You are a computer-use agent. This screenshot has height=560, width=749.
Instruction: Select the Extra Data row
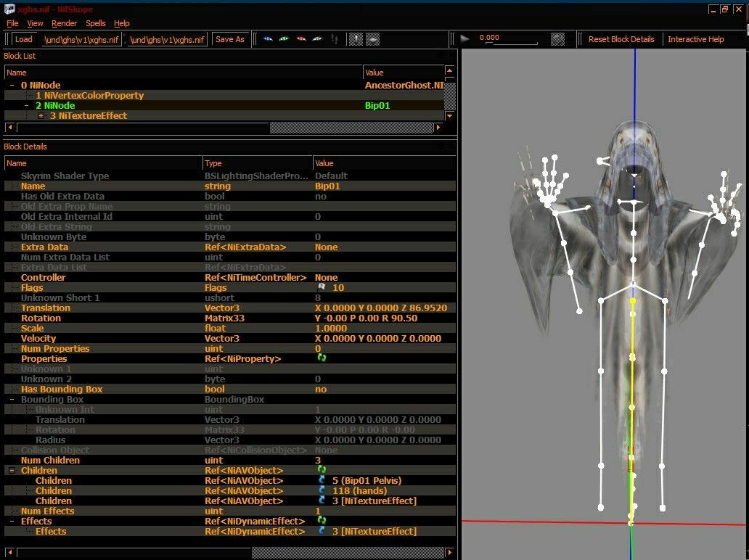(230, 247)
